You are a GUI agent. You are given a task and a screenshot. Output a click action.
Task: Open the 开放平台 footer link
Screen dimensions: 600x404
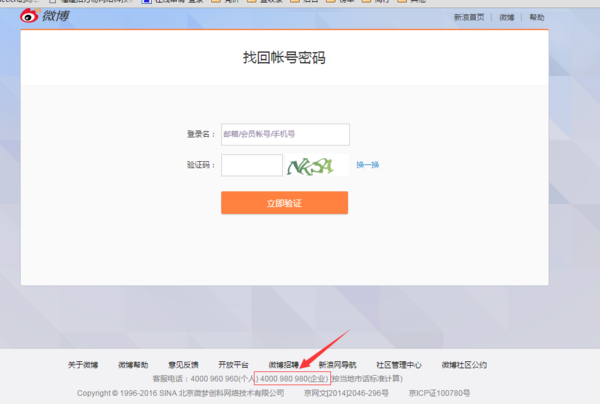[233, 365]
